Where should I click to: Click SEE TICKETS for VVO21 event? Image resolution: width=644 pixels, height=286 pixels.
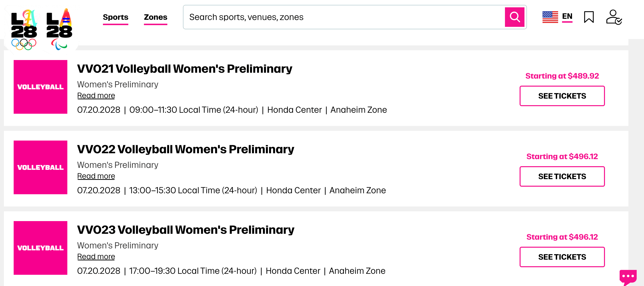562,96
